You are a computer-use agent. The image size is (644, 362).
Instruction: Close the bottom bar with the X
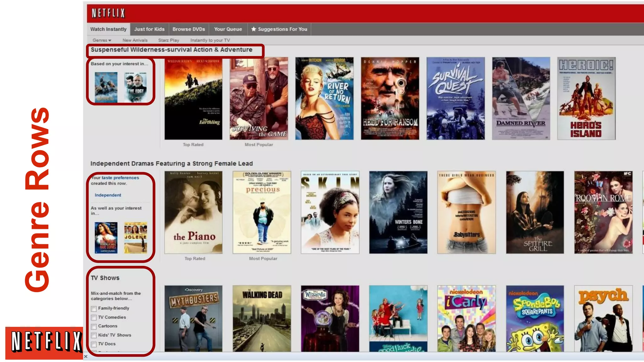pyautogui.click(x=86, y=356)
